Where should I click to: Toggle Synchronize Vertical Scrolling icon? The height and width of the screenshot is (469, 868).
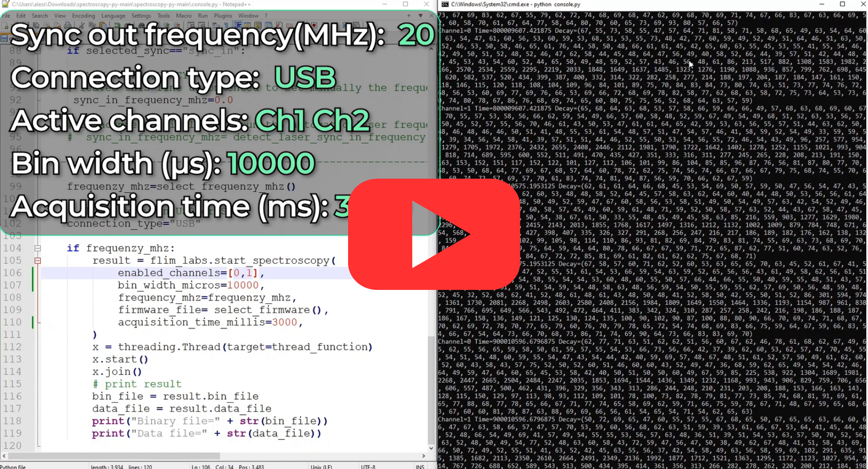coord(191,26)
